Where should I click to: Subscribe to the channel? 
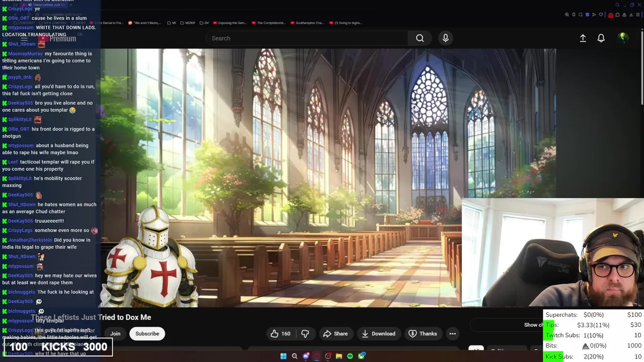tap(147, 333)
